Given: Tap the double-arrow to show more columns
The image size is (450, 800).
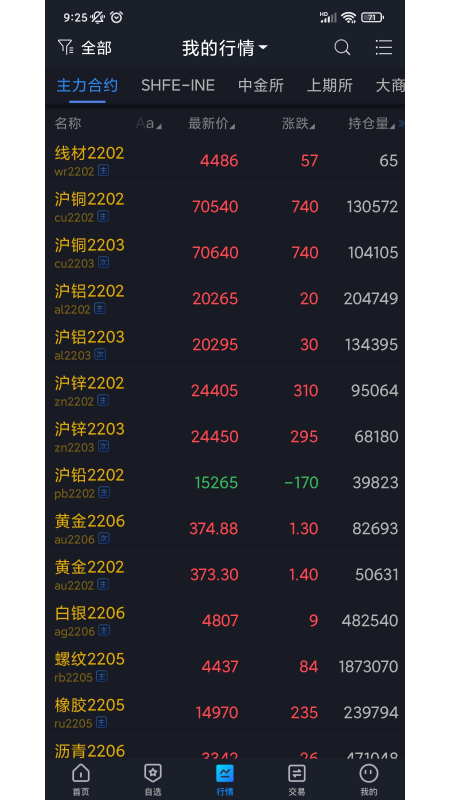Looking at the screenshot, I should click(x=401, y=123).
